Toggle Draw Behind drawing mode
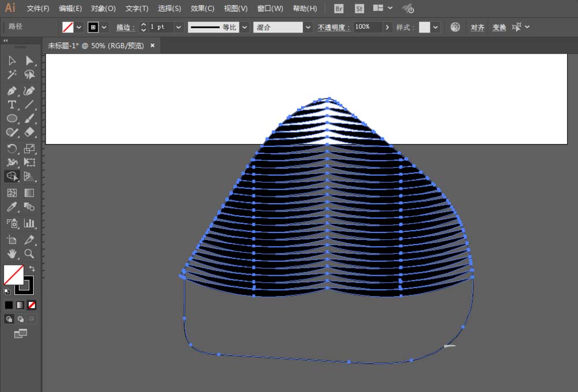 point(19,319)
